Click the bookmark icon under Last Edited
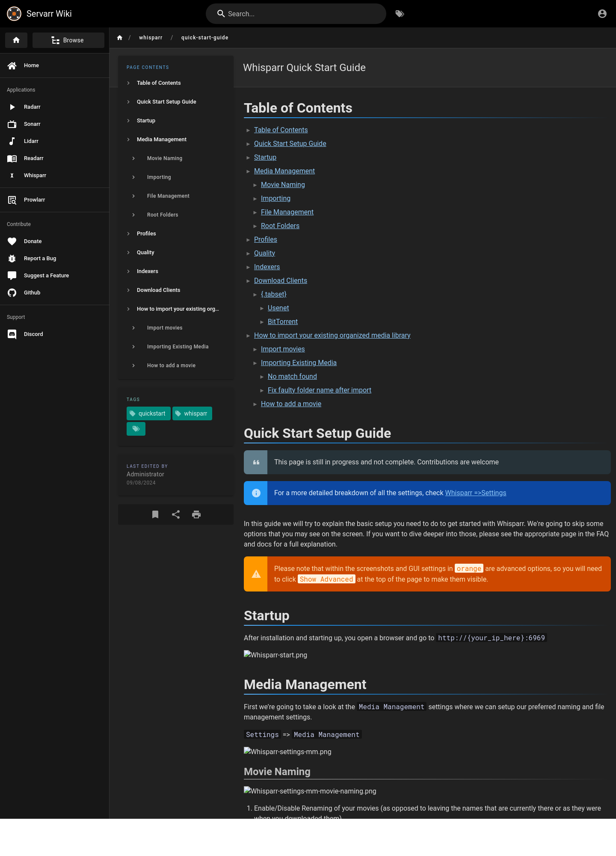The width and height of the screenshot is (616, 856). [155, 514]
